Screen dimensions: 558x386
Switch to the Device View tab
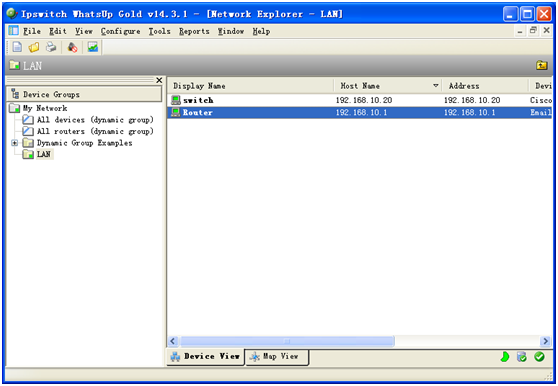pos(205,356)
